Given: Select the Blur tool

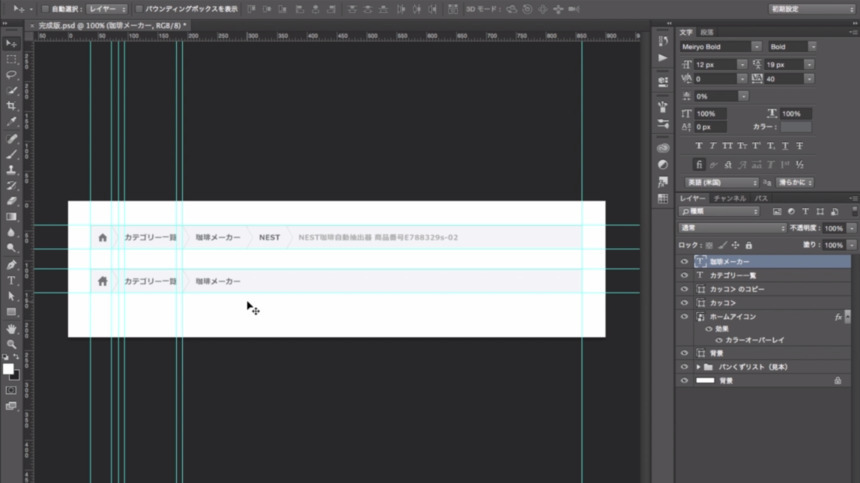Looking at the screenshot, I should click(11, 232).
